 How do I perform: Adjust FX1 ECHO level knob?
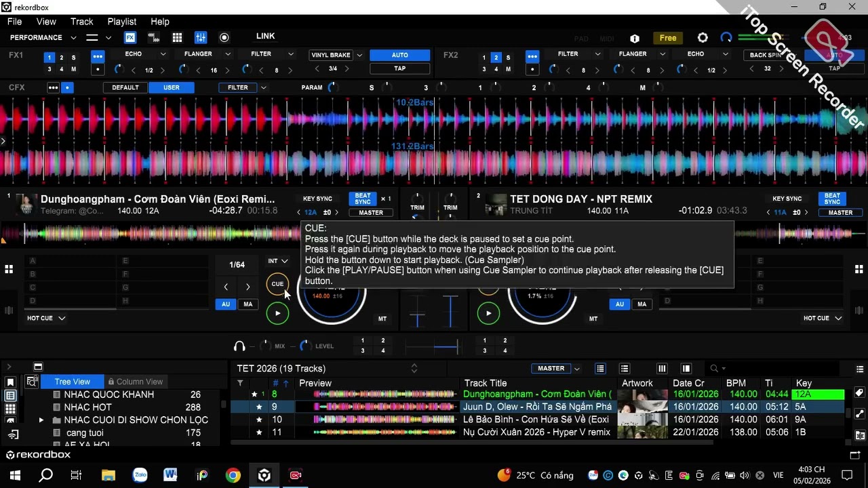coord(119,70)
